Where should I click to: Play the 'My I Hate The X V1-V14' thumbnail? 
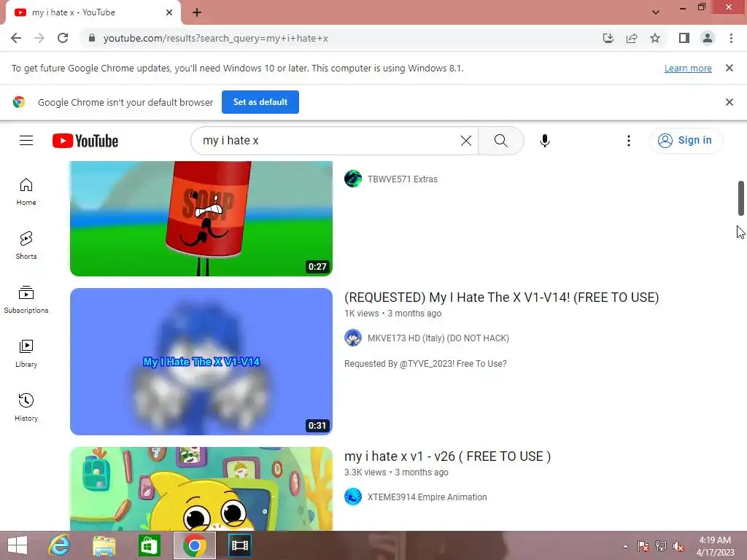(201, 362)
